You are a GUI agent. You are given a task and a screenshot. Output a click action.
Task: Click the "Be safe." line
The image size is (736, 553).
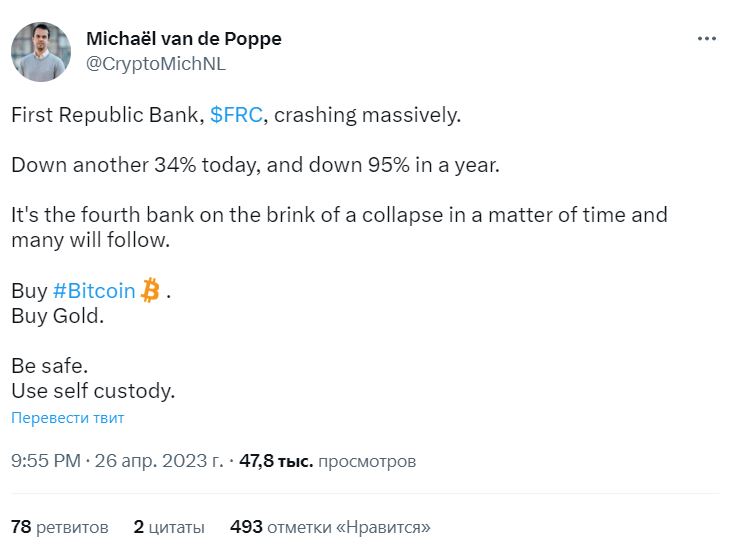(x=49, y=367)
